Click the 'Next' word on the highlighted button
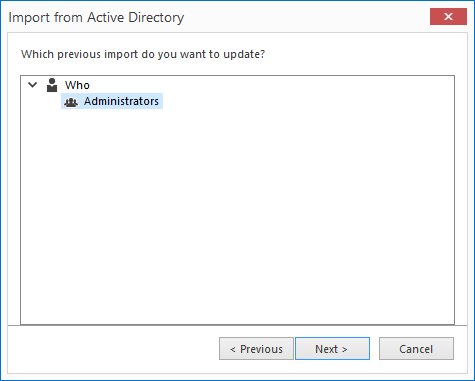 coord(327,349)
